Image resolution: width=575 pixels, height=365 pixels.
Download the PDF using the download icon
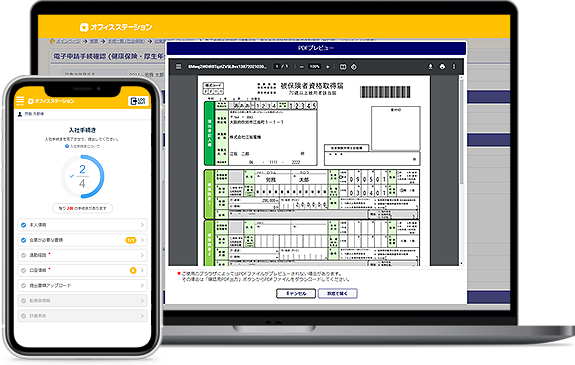431,66
